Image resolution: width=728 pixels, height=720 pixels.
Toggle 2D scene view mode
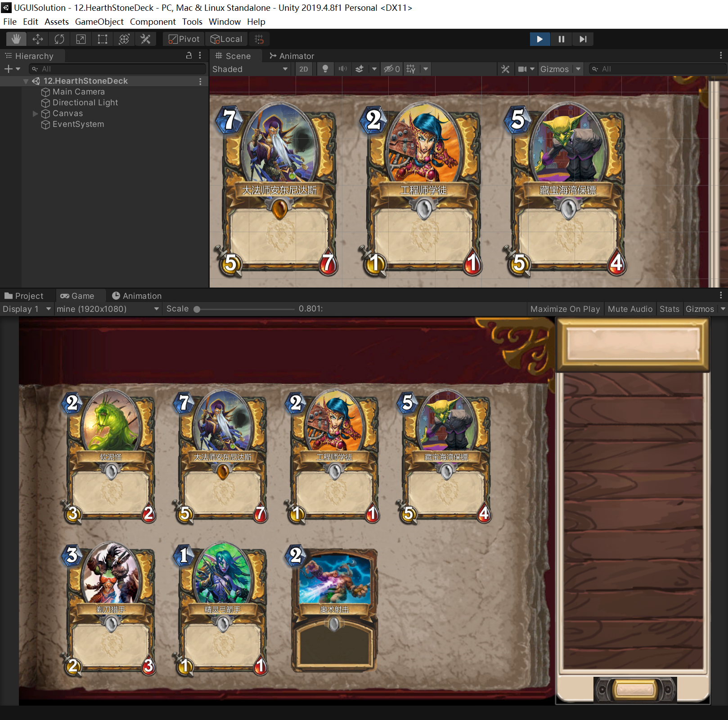[x=304, y=69]
